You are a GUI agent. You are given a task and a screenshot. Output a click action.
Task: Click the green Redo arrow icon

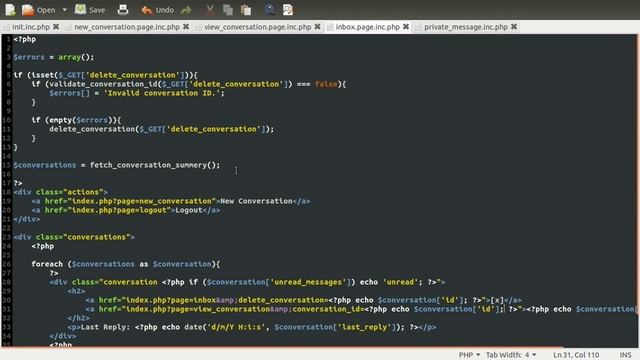click(186, 10)
